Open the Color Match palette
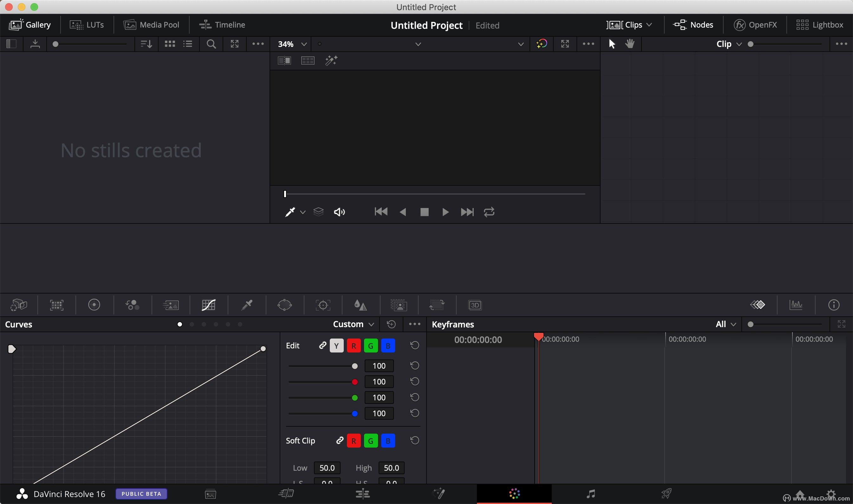This screenshot has width=853, height=504. pyautogui.click(x=56, y=305)
